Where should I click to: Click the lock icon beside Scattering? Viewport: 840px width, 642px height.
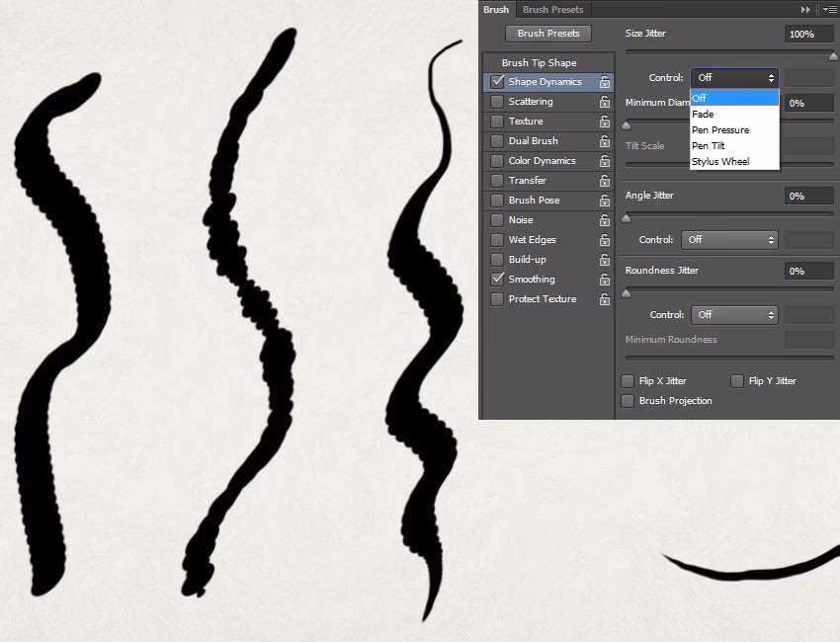tap(605, 102)
